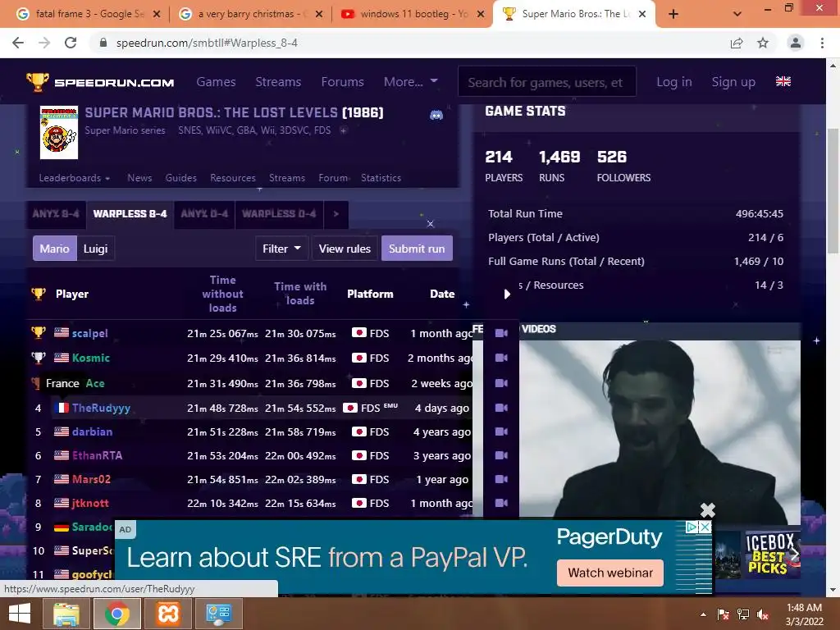Screen dimensions: 840x630
Task: Click the Speedrun.com trophy logo
Action: pyautogui.click(x=38, y=82)
